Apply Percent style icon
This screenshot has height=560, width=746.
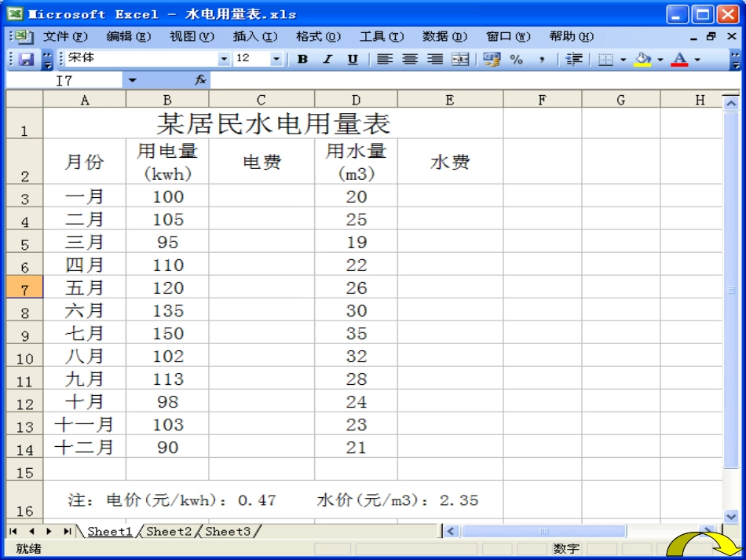[x=516, y=59]
